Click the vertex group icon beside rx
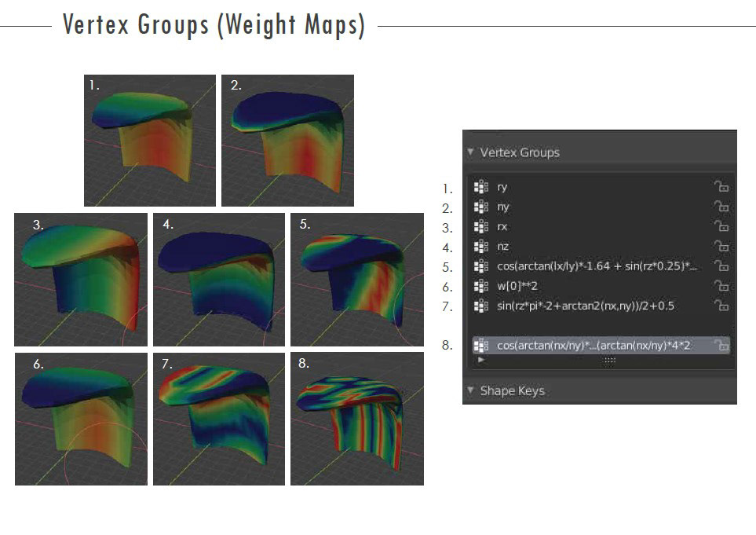This screenshot has height=535, width=756. 480,226
